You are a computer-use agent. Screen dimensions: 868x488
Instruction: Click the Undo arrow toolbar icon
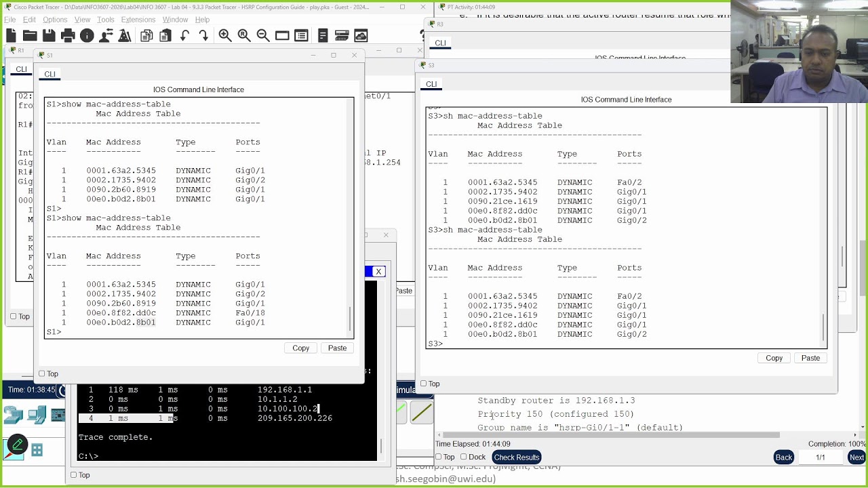[184, 36]
